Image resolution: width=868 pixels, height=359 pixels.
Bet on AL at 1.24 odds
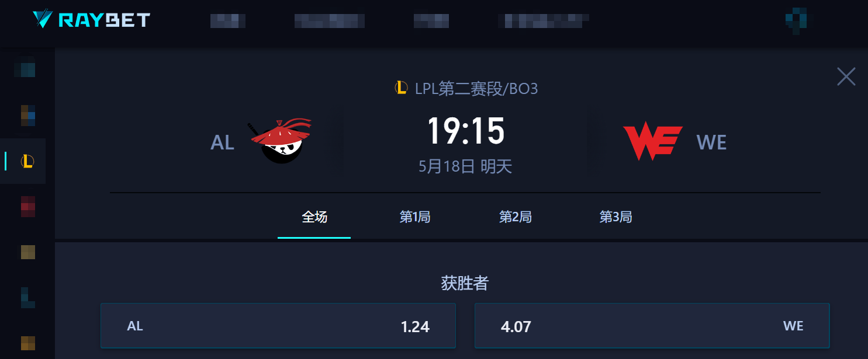[x=278, y=326]
